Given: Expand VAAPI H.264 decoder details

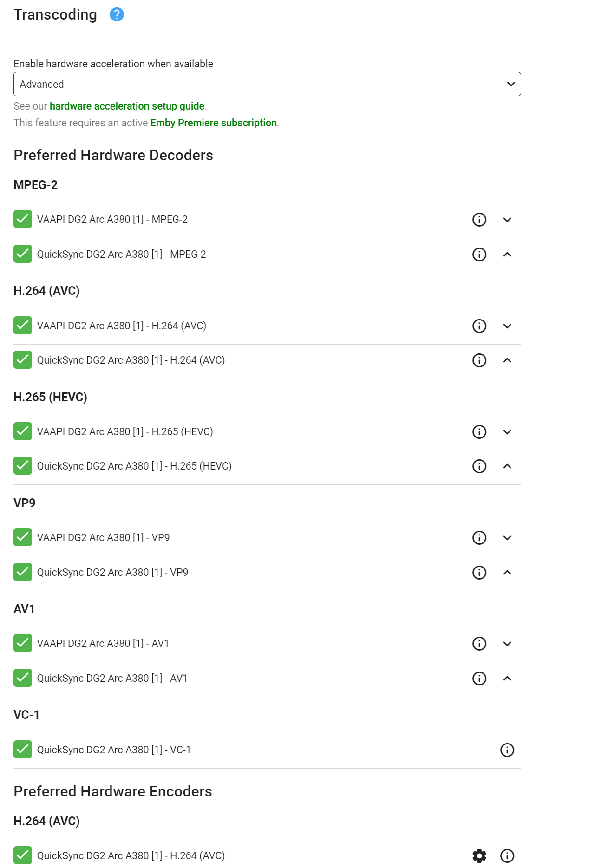Looking at the screenshot, I should (508, 326).
